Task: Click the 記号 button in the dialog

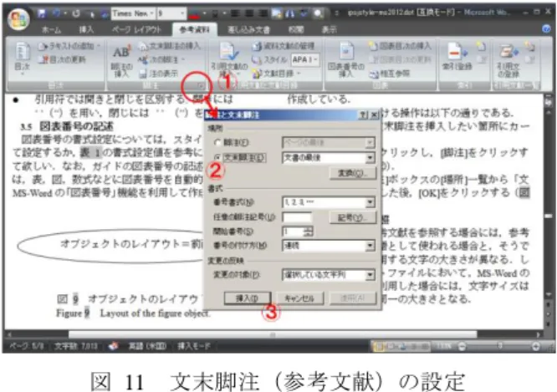Action: [353, 217]
